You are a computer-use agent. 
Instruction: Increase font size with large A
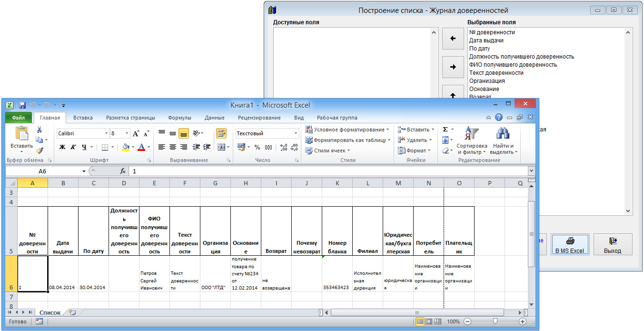click(x=136, y=134)
